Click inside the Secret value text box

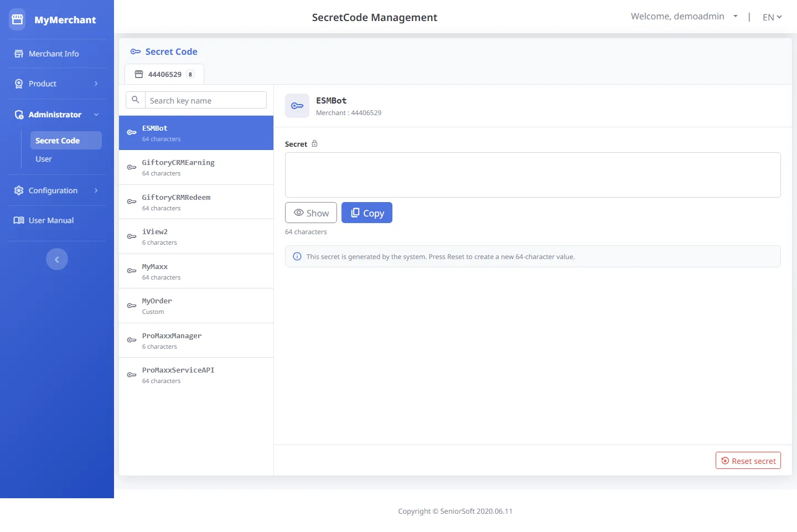(532, 175)
